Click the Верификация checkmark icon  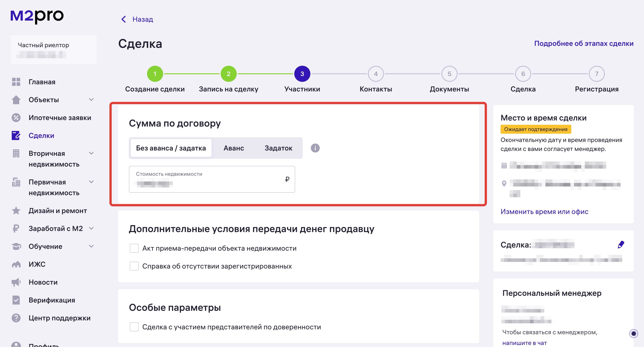16,300
